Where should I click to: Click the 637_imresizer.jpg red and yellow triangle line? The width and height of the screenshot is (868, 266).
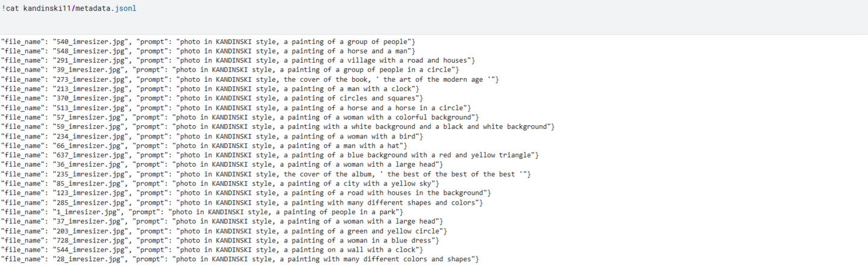point(269,155)
